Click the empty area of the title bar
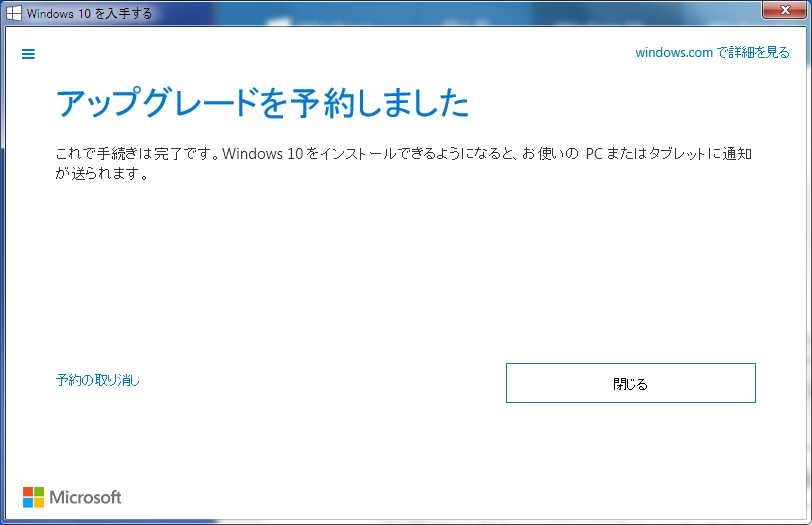Screen dimensions: 812x525 [x=450, y=13]
